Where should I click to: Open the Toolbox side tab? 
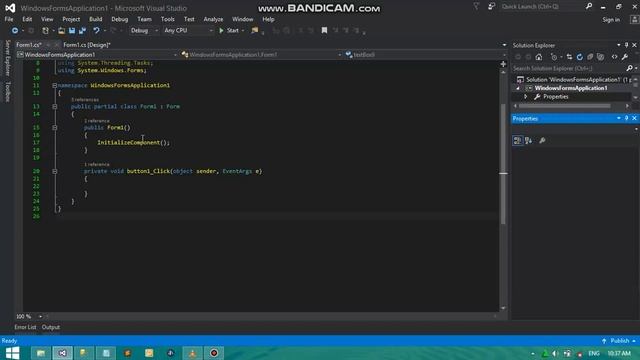[7, 91]
